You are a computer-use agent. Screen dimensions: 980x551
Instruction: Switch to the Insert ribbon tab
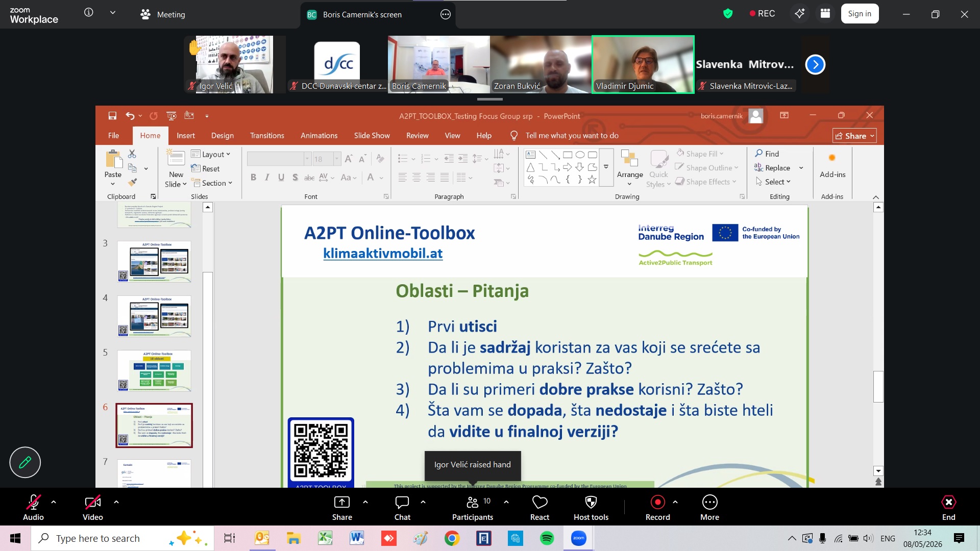pyautogui.click(x=186, y=136)
